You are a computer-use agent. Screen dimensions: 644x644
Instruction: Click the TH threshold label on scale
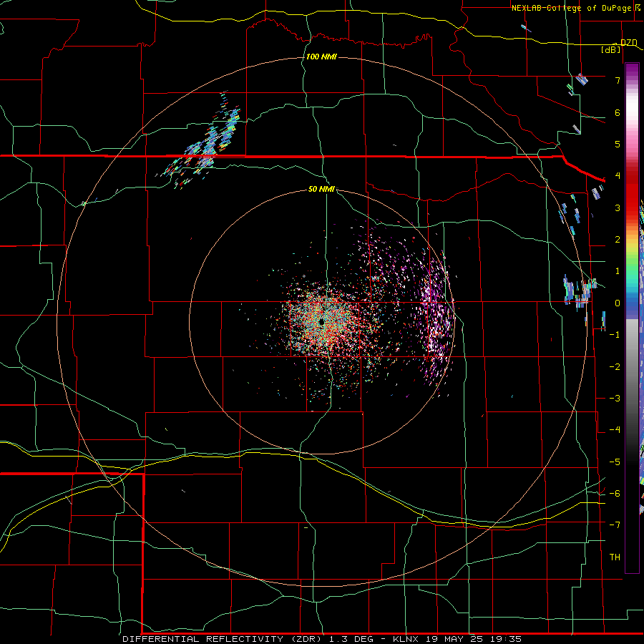tap(615, 557)
